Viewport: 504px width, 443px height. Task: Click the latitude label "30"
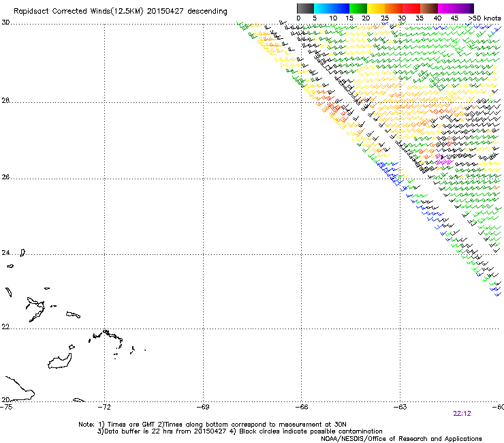coord(5,22)
